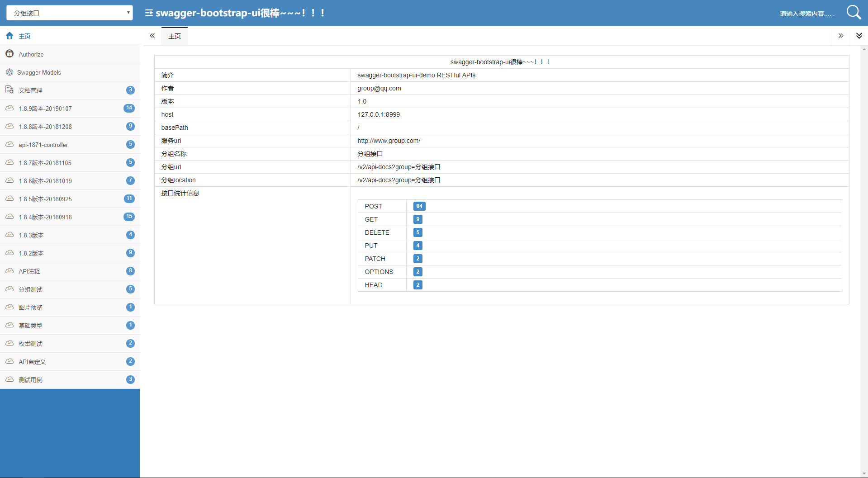Screen dimensions: 868x478
Task: Expand the 测试用例 menu item
Action: pyautogui.click(x=31, y=379)
